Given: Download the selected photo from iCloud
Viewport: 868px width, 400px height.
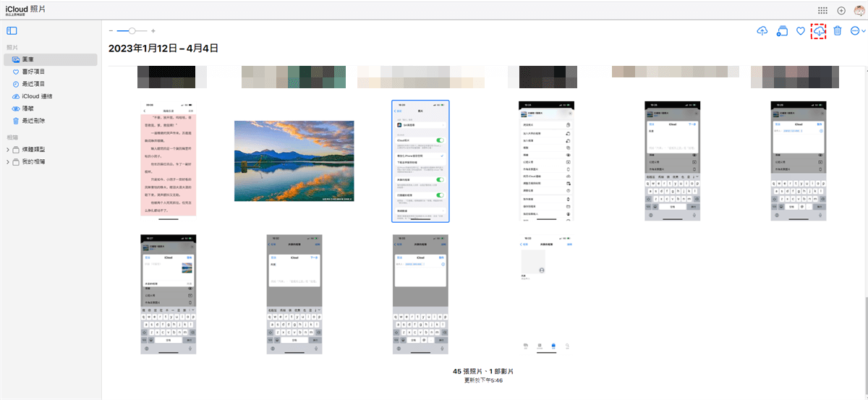Looking at the screenshot, I should [819, 31].
